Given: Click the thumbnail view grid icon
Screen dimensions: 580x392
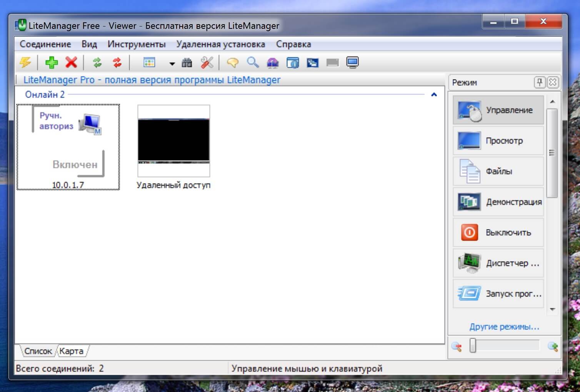Looking at the screenshot, I should pos(149,62).
